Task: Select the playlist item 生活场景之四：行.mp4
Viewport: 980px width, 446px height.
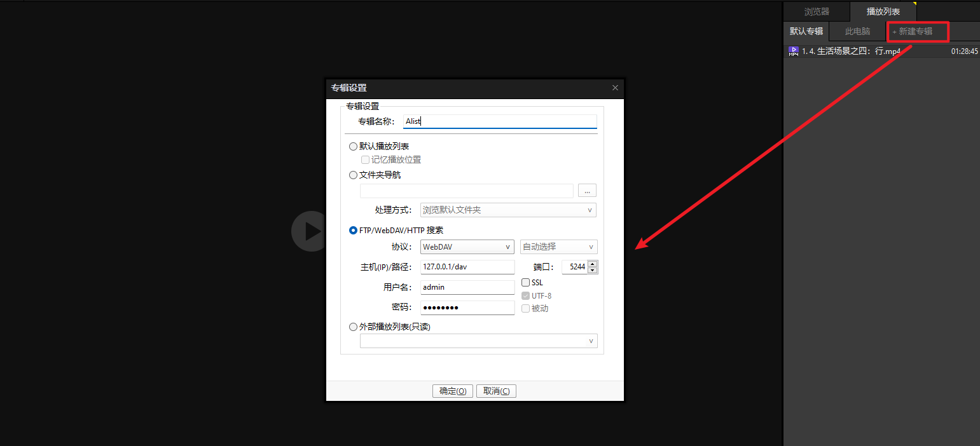Action: pos(881,51)
